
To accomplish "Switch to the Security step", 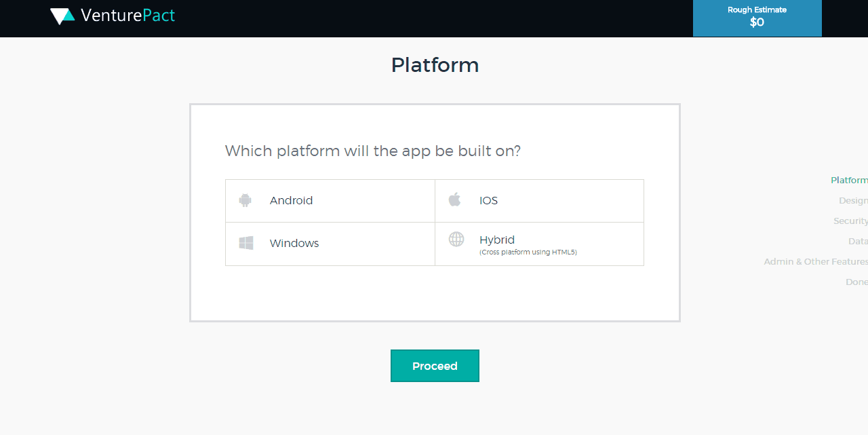I will point(850,221).
